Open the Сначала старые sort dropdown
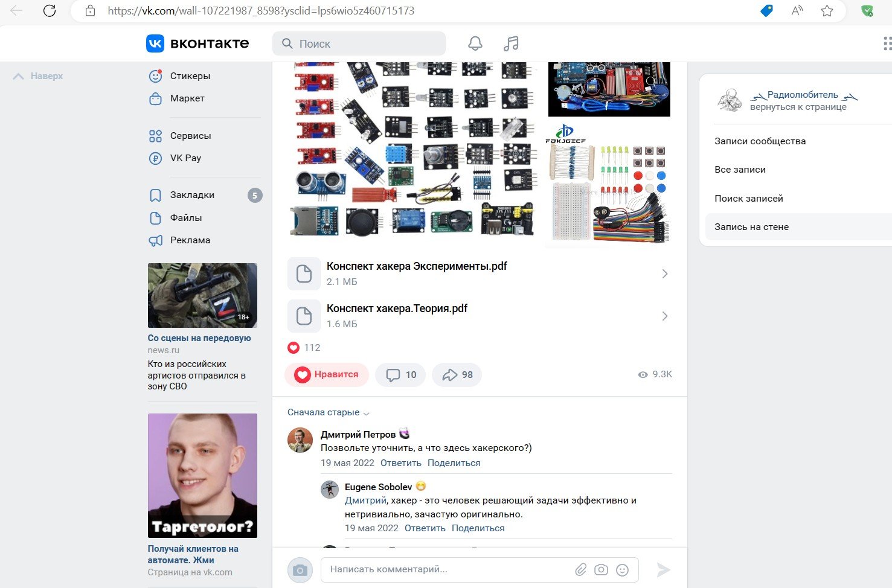Image resolution: width=892 pixels, height=588 pixels. point(327,412)
